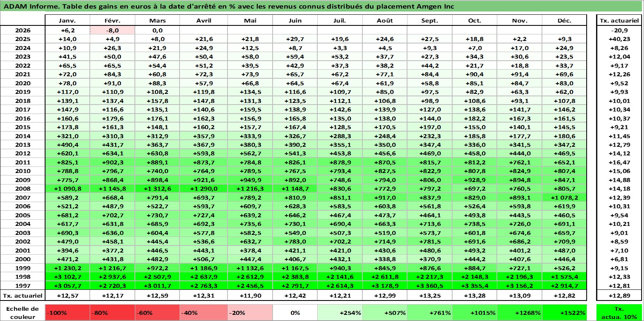Click the 'Tx. actuariel' bottom row label
This screenshot has width=644, height=321.
tap(23, 296)
